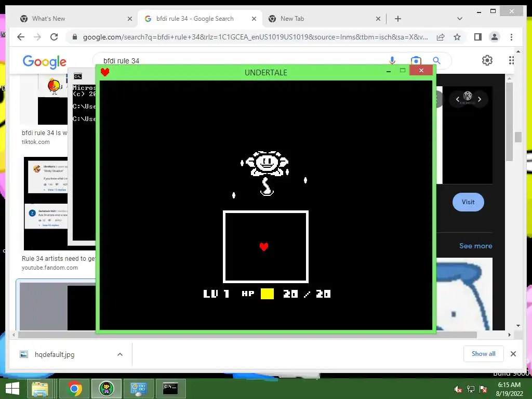Viewport: 532px width, 399px height.
Task: Click Show all downloads button
Action: [x=484, y=354]
